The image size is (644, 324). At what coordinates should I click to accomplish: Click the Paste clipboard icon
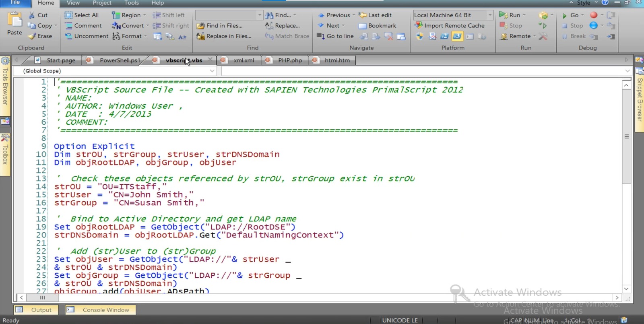(x=14, y=20)
